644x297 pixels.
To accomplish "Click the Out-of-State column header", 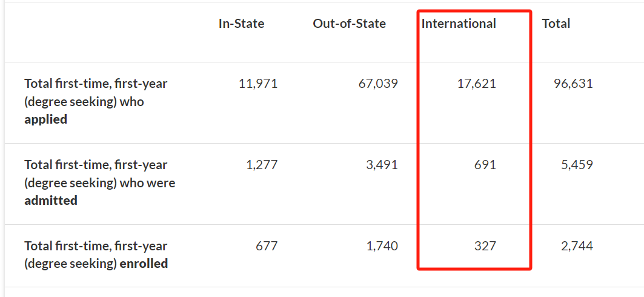I will pos(349,24).
